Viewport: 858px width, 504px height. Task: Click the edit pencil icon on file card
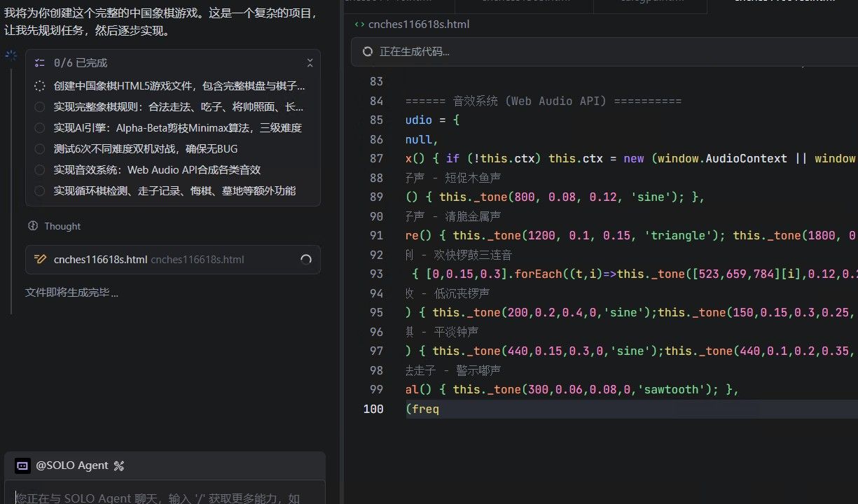click(x=40, y=260)
